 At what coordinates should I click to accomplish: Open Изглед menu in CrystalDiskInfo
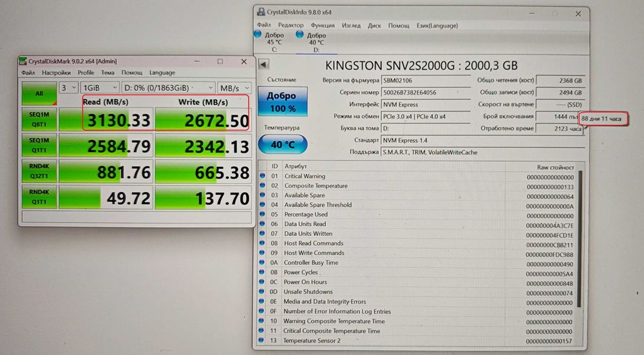point(351,26)
